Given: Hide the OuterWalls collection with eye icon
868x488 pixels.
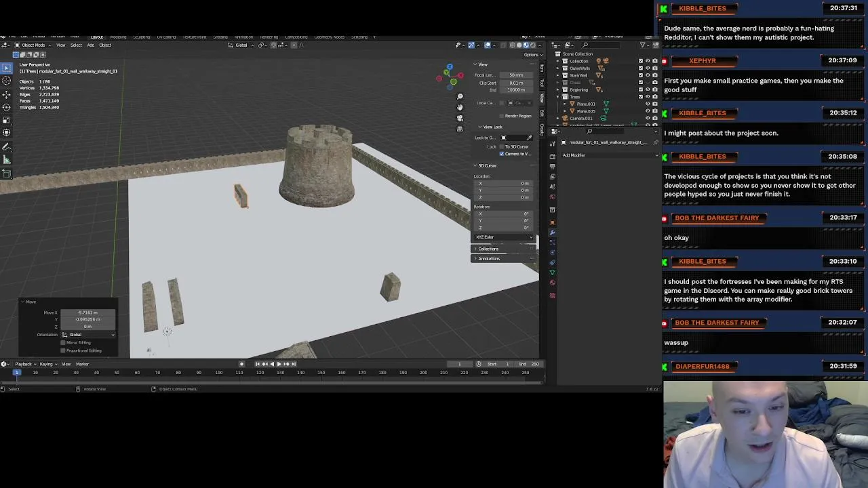Looking at the screenshot, I should [x=648, y=68].
